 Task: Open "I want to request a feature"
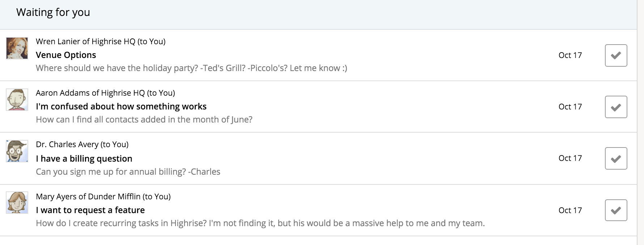tap(90, 210)
